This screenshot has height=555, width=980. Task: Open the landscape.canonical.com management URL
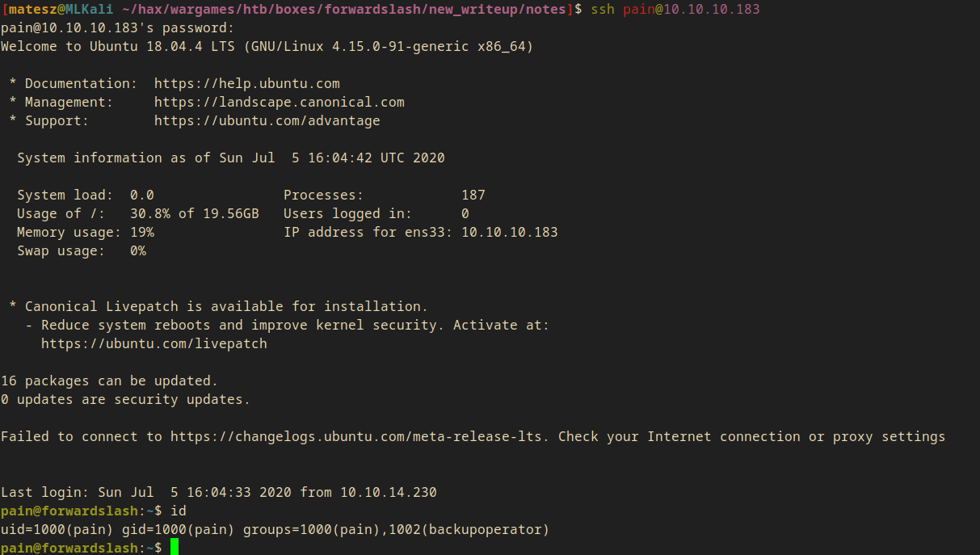point(279,102)
